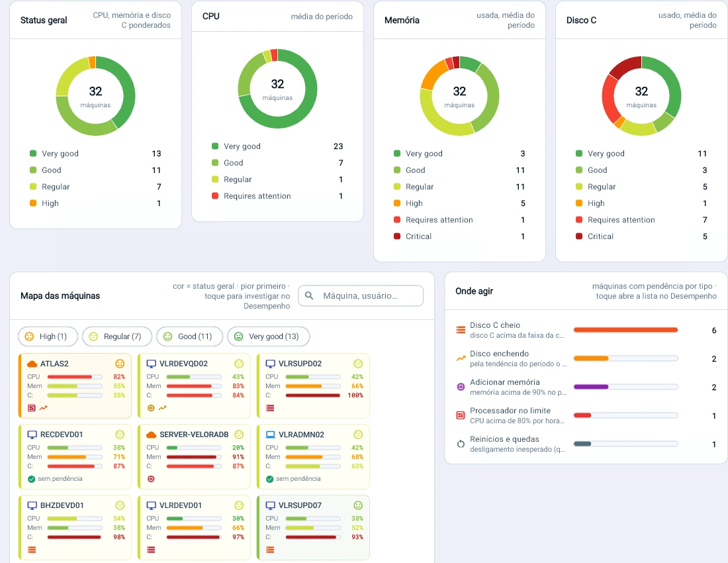
Task: Click the Máquina, usuário search field
Action: pyautogui.click(x=361, y=295)
